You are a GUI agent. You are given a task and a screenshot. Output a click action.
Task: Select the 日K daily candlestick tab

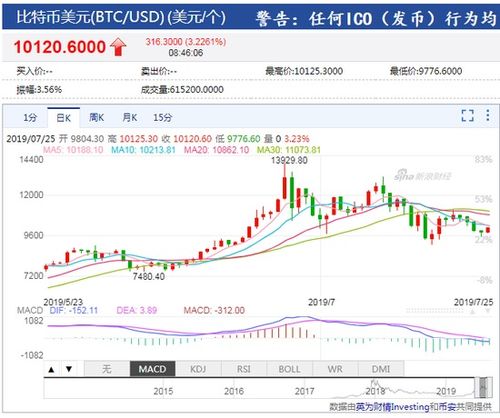[x=64, y=118]
